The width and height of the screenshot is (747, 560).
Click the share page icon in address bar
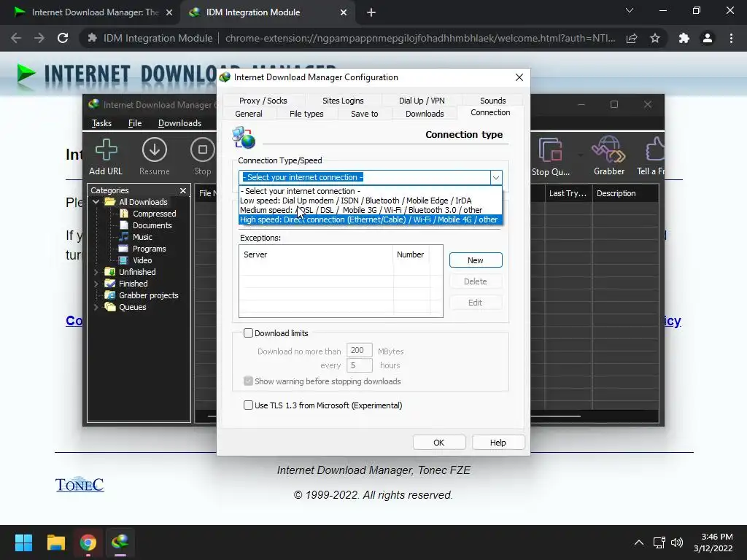point(632,38)
